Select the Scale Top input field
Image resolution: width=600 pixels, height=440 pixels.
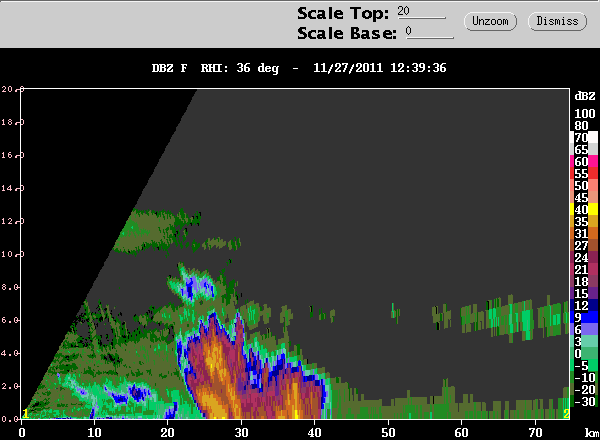[421, 11]
